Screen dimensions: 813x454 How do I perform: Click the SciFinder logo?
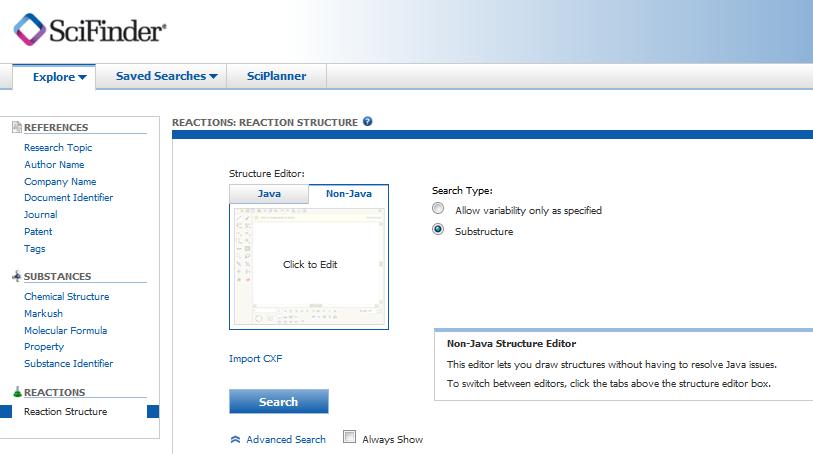89,30
